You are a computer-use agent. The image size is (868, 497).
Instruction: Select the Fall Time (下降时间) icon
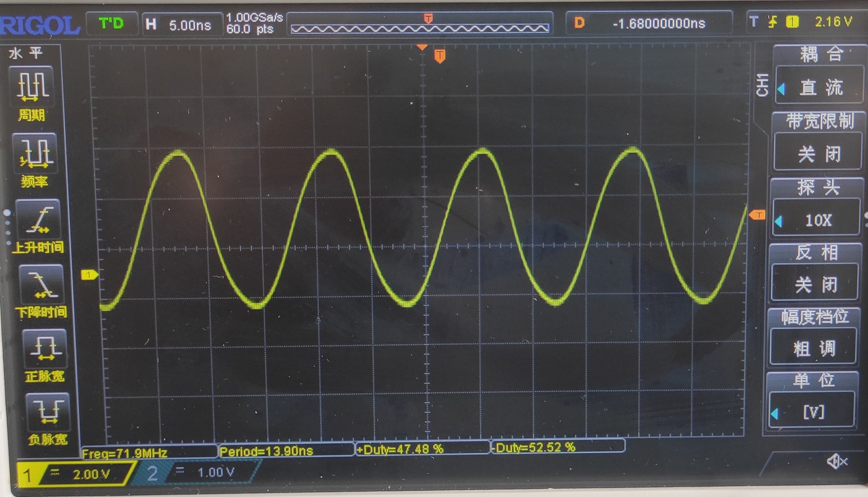42,284
